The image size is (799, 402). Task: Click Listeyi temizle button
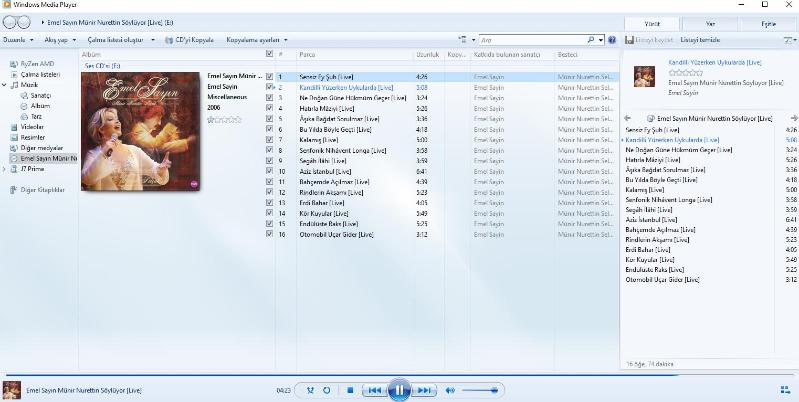700,40
